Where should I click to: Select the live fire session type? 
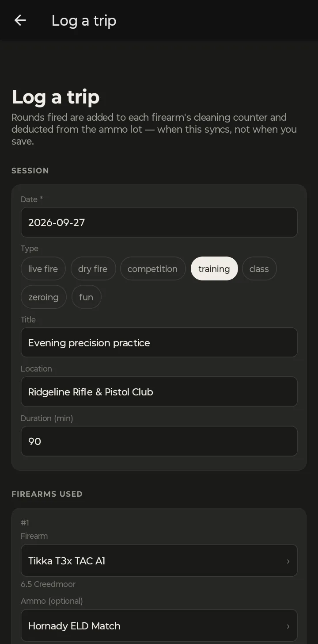(43, 269)
